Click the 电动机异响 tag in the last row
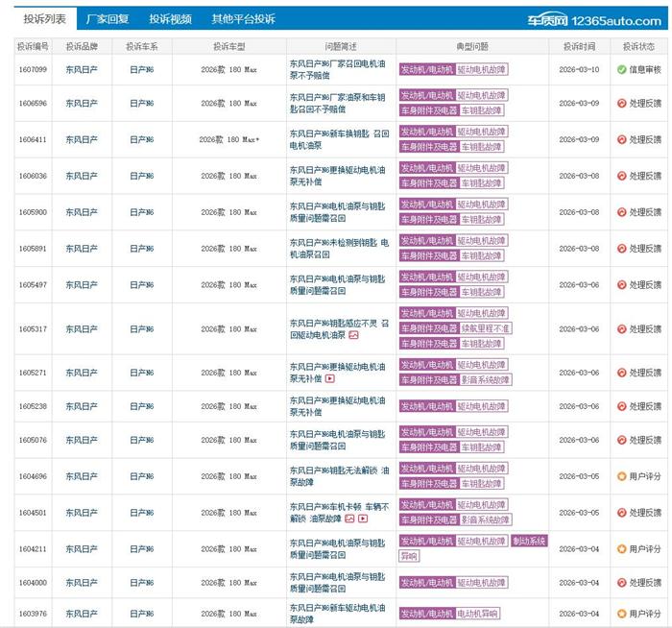 tap(481, 613)
